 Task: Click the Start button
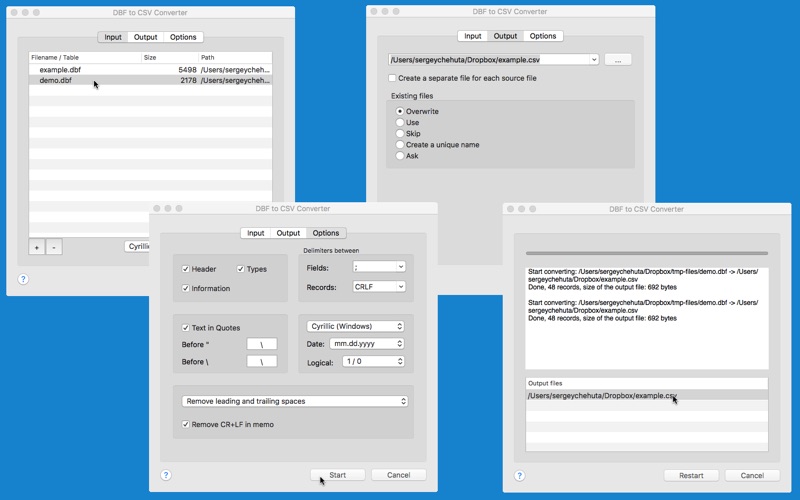(338, 475)
